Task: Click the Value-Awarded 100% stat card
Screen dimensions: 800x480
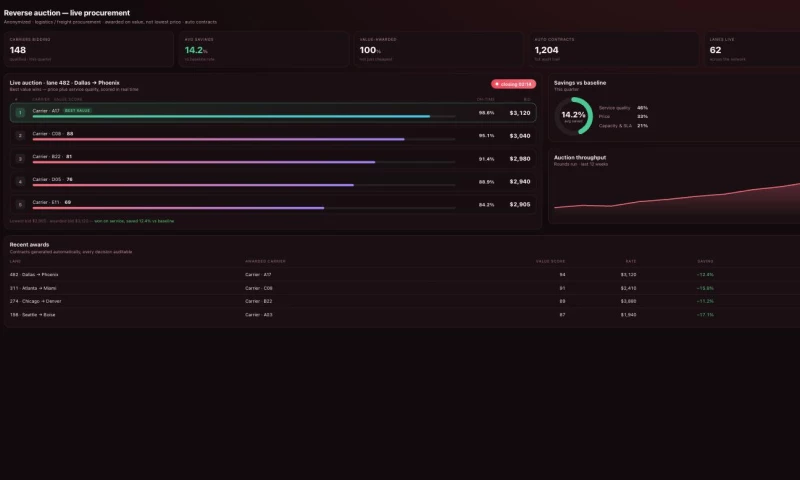Action: tap(439, 49)
